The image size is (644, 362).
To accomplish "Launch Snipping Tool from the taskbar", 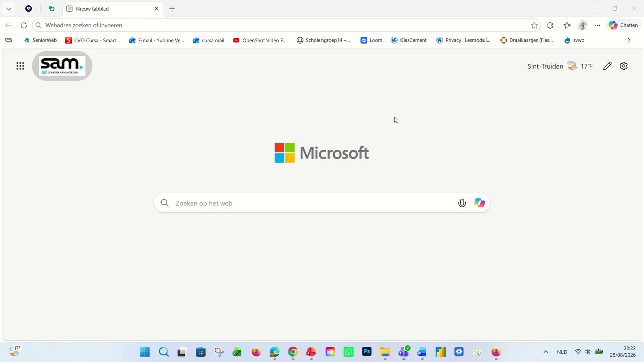I will coord(219,352).
